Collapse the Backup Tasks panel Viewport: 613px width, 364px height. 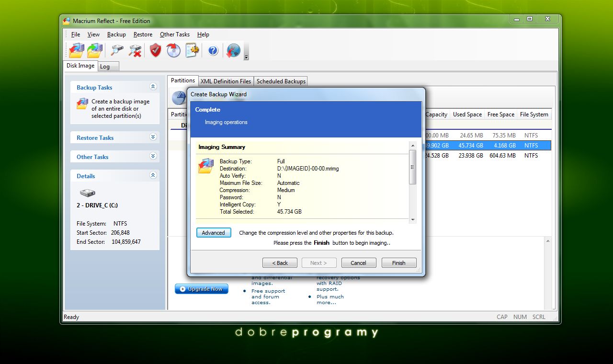[153, 87]
